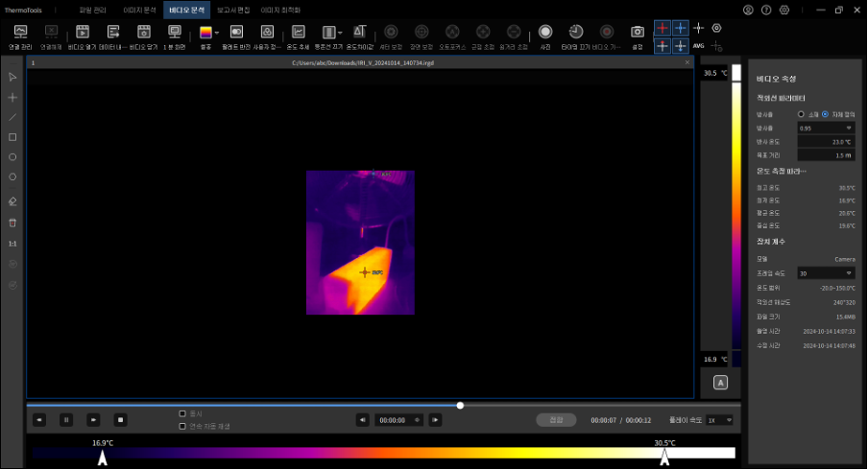Click the trash delete tool in sidebar
This screenshot has width=868, height=470.
point(12,223)
